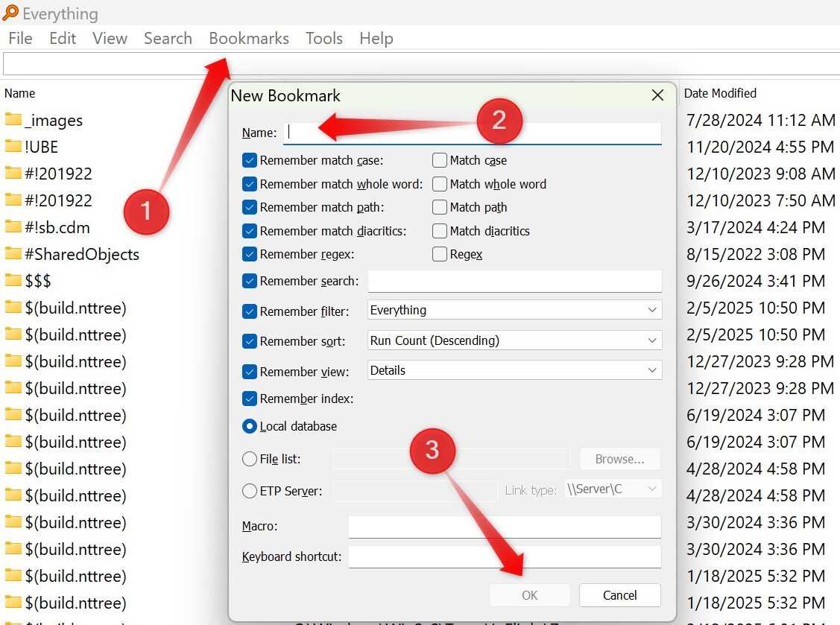Select the first $(build.nttree) folder icon
This screenshot has height=625, width=840.
click(13, 307)
